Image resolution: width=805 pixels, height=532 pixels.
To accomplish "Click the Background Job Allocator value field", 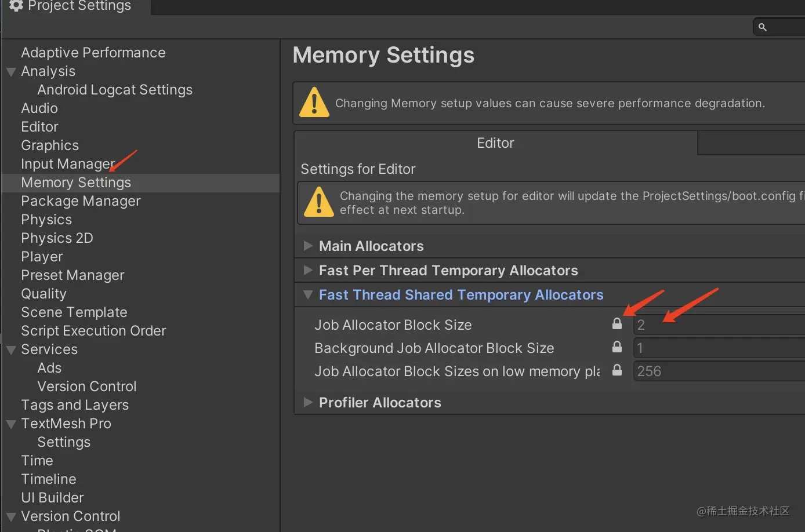I will coord(719,348).
